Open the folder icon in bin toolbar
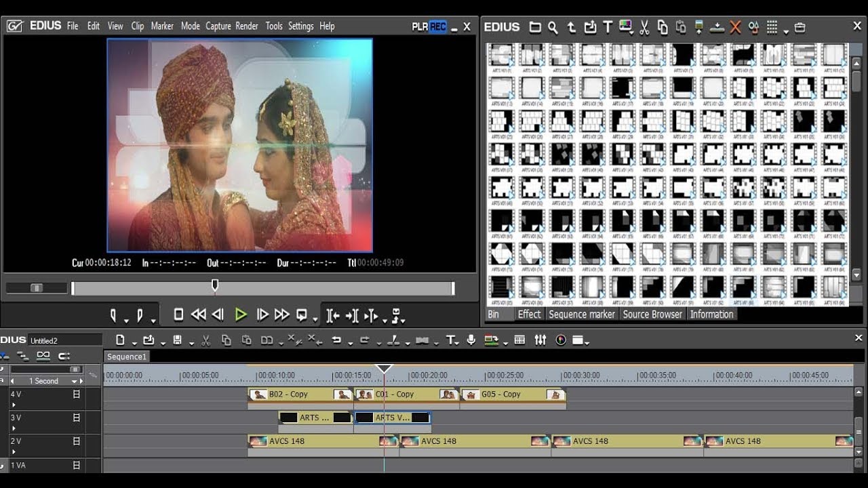 (x=535, y=27)
